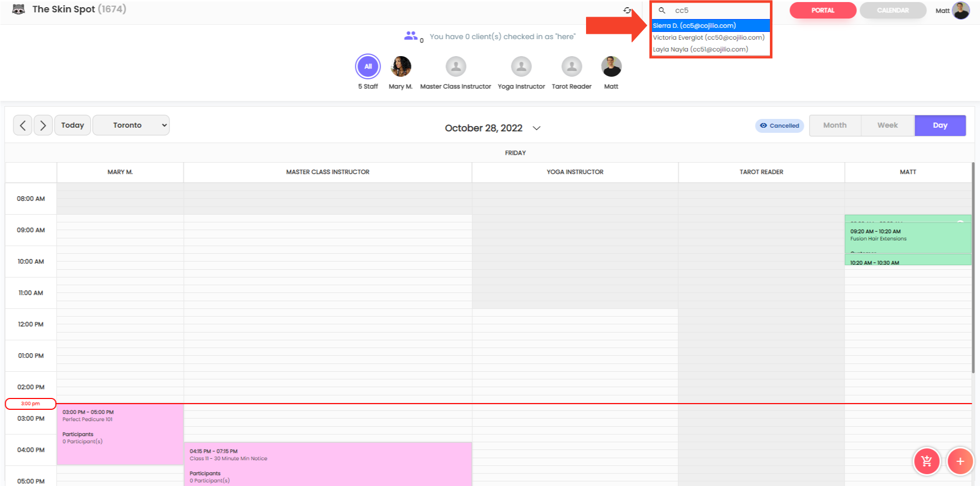The width and height of the screenshot is (980, 486).
Task: Click the MATT column header
Action: 907,172
